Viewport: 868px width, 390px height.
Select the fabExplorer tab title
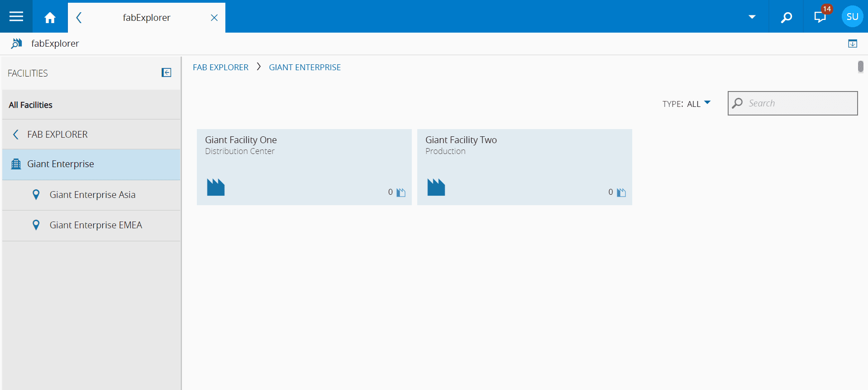click(147, 18)
